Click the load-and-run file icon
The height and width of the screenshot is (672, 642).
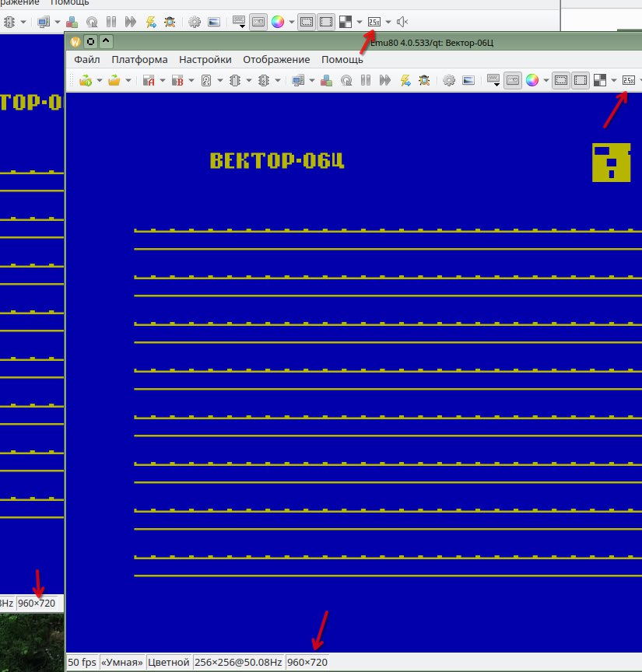coord(86,80)
